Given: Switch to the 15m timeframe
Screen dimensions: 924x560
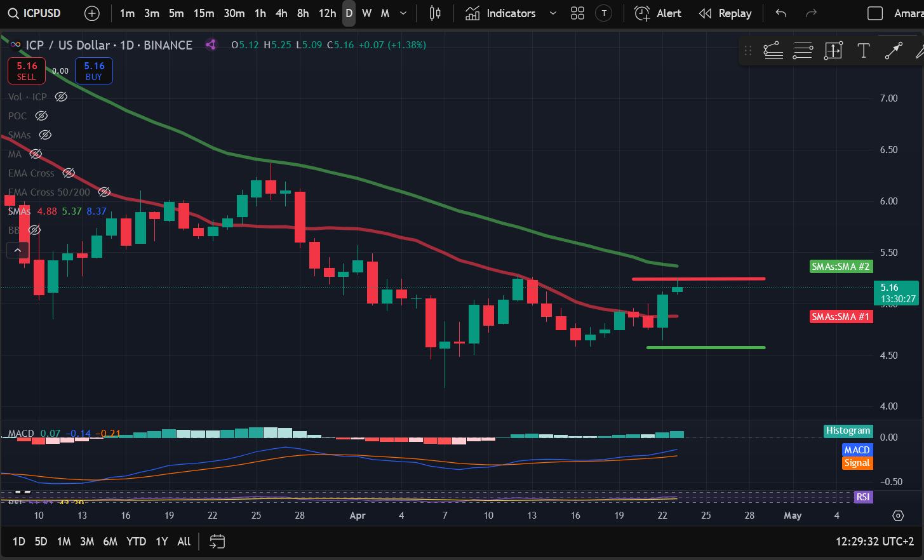Looking at the screenshot, I should point(204,13).
